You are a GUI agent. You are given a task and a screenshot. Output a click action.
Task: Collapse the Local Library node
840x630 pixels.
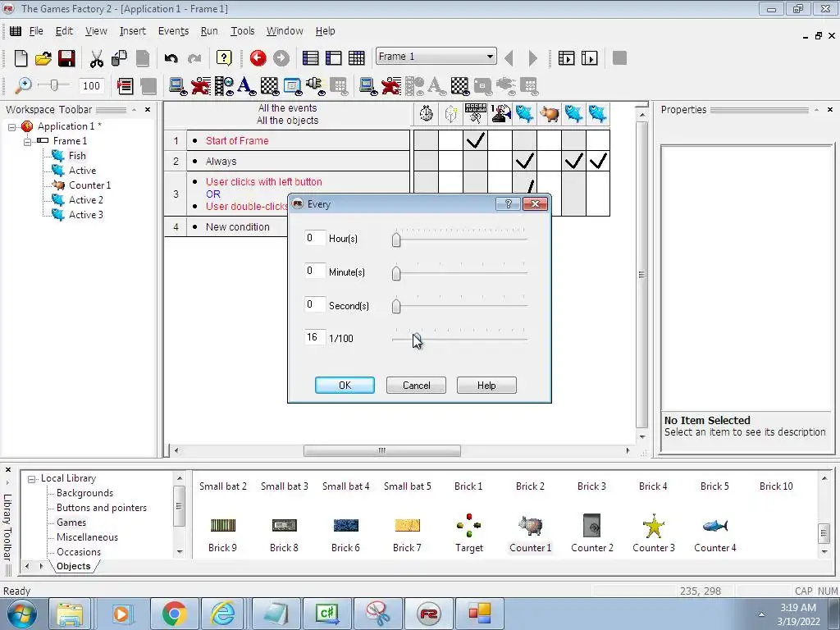coord(32,479)
